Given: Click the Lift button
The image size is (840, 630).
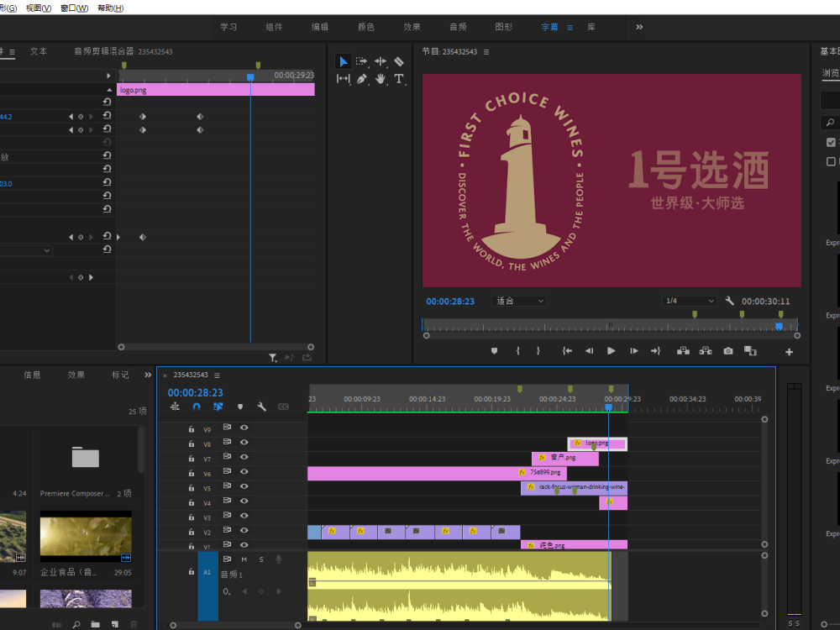Looking at the screenshot, I should [x=683, y=351].
